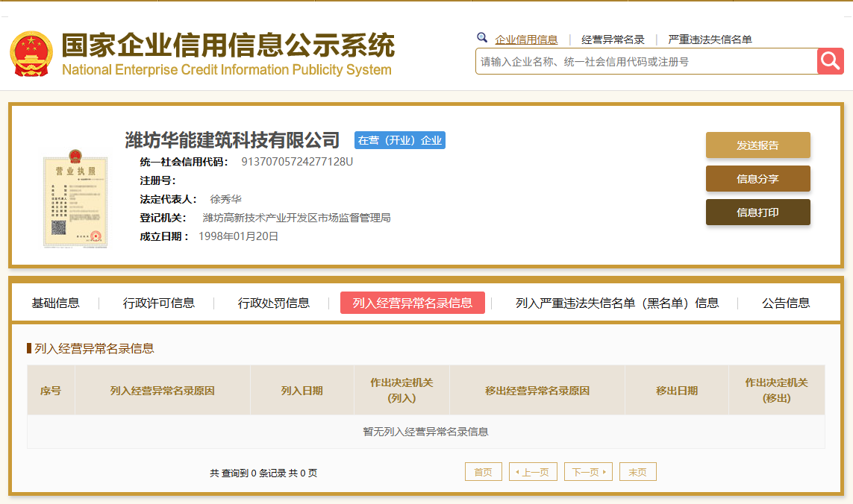Screen dimensions: 853x504
Task: Select the 经营异常名录 search category
Action: point(613,40)
